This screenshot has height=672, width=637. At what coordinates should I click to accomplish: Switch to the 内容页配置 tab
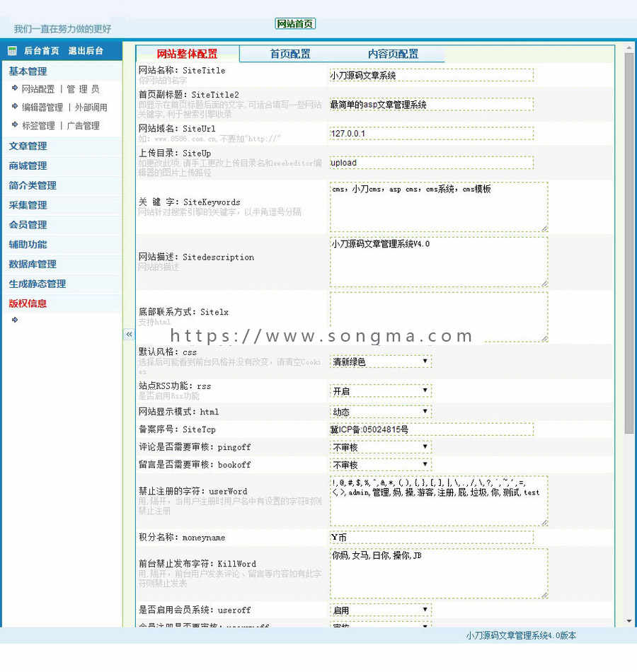393,54
